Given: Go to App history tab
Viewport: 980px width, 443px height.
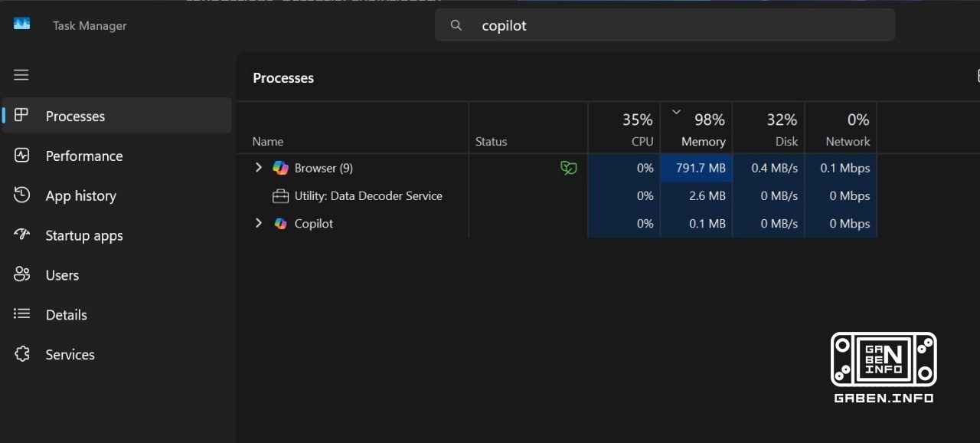Looking at the screenshot, I should coord(117,195).
